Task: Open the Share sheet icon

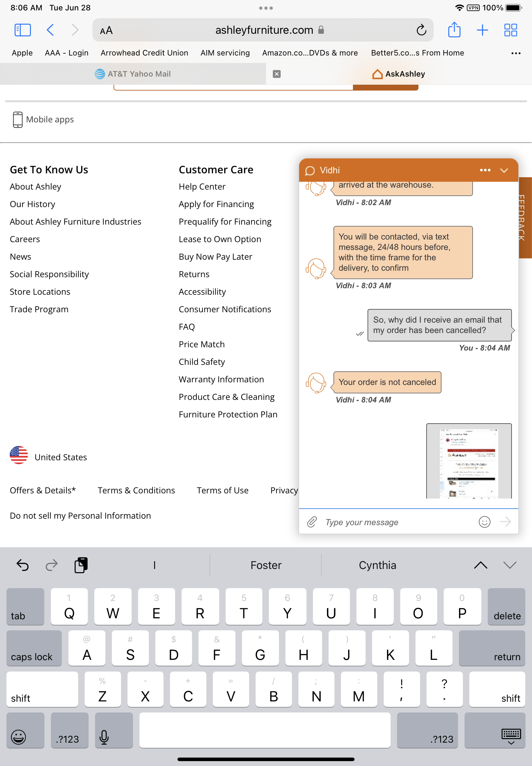Action: click(x=454, y=30)
